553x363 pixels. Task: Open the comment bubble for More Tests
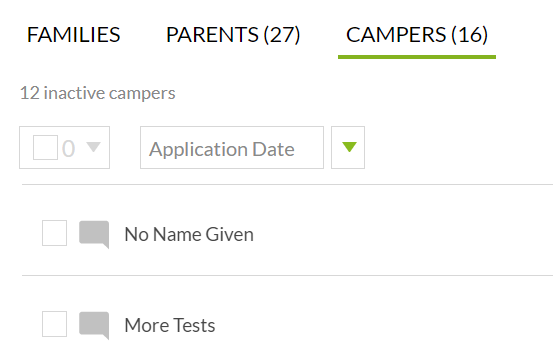(94, 325)
